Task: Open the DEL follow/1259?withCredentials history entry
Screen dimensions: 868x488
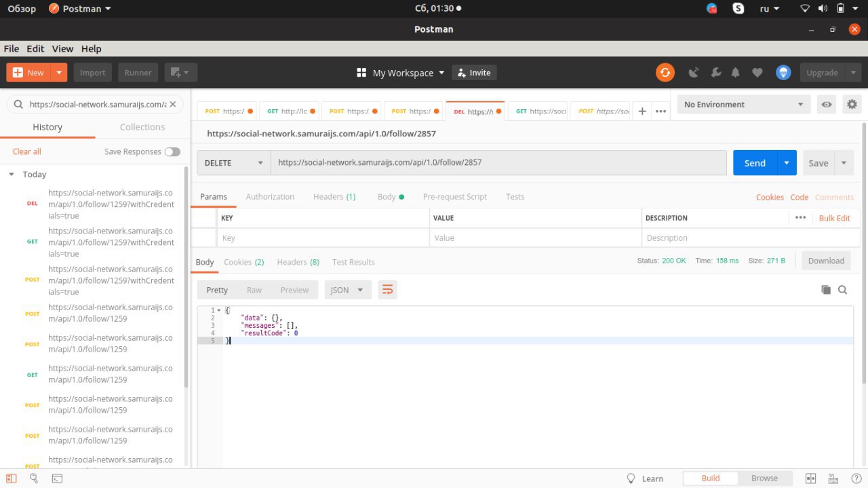Action: tap(95, 204)
